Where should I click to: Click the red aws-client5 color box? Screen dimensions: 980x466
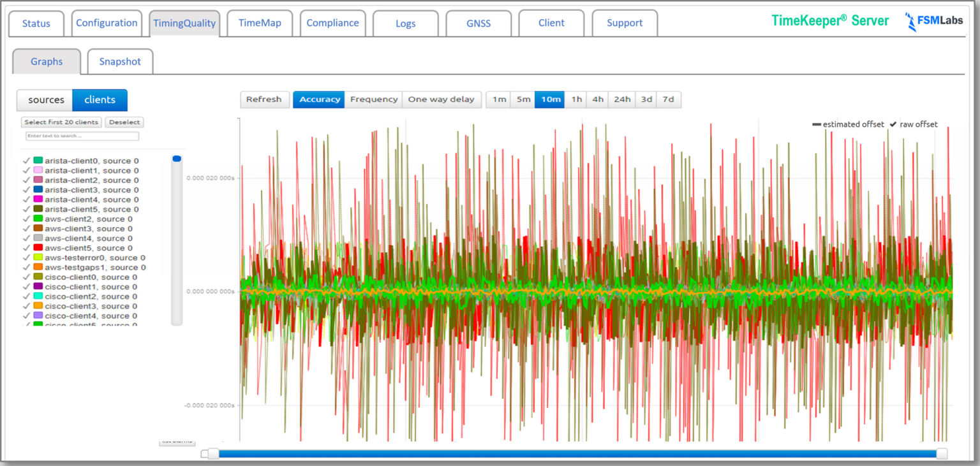[38, 248]
